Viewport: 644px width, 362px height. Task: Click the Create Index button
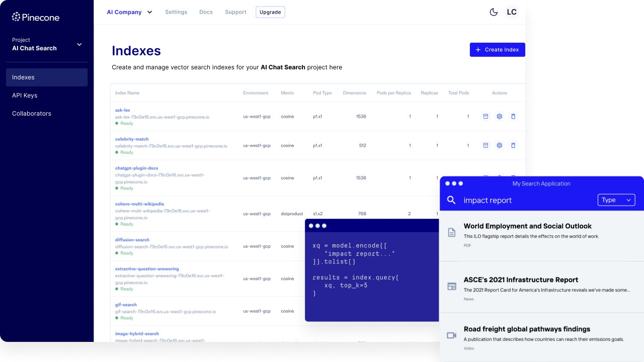click(x=497, y=50)
